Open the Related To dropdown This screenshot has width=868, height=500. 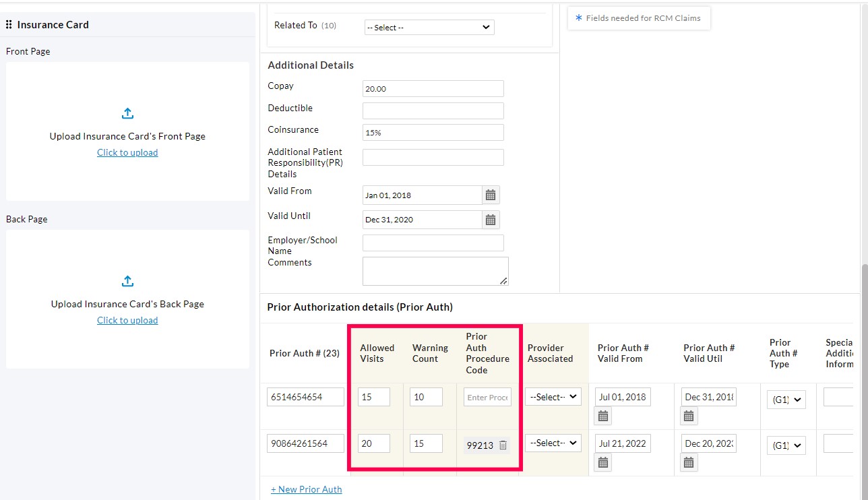point(429,27)
